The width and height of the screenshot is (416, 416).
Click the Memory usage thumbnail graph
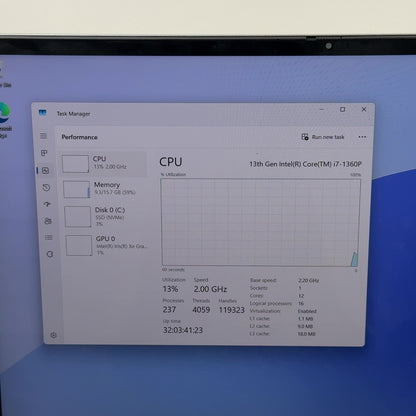pos(77,189)
